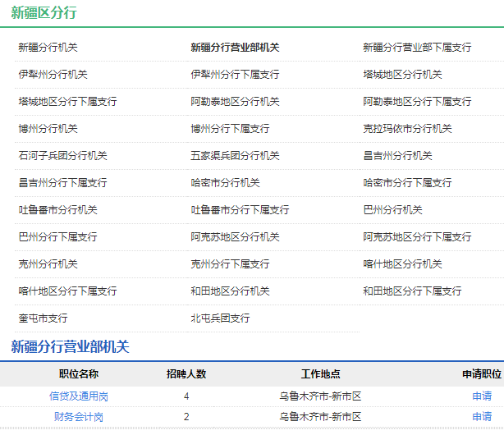Select 阿勒泰地区分行机关 branch
The image size is (504, 435).
pyautogui.click(x=235, y=102)
